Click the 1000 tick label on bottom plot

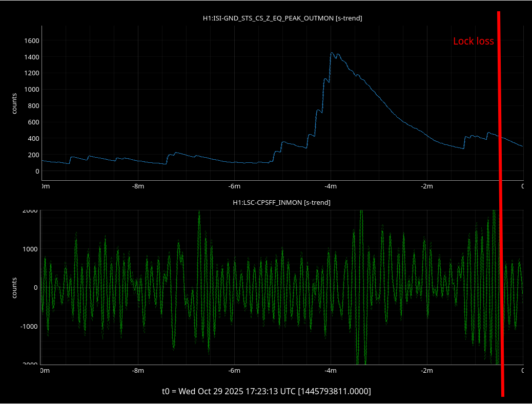pos(30,249)
